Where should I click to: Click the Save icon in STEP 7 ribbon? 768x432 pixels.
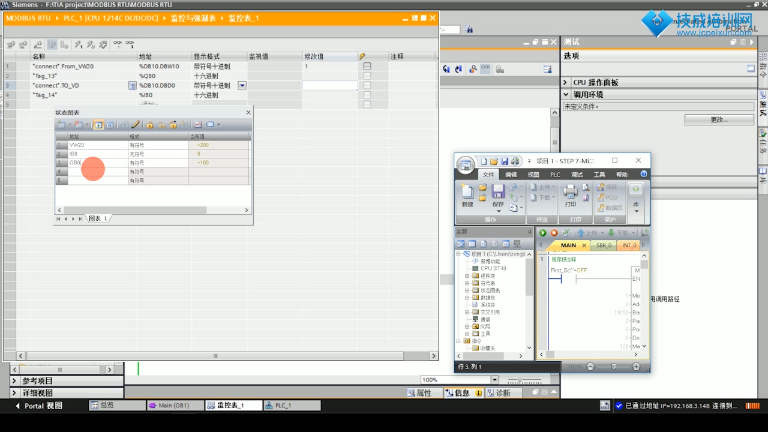pyautogui.click(x=498, y=191)
